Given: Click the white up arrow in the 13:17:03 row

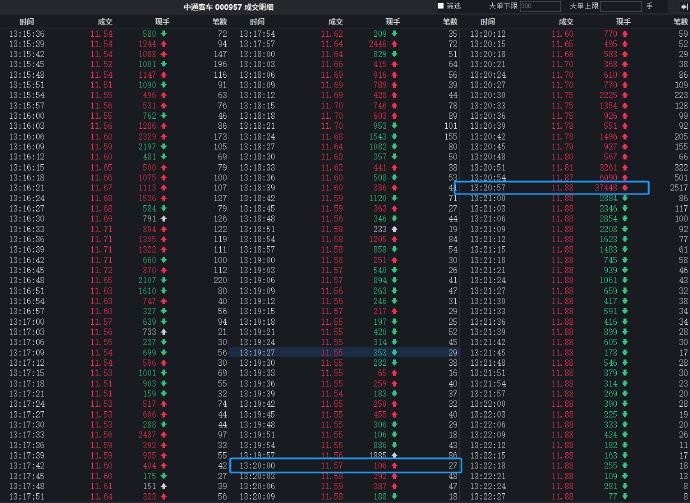Looking at the screenshot, I should coord(164,332).
